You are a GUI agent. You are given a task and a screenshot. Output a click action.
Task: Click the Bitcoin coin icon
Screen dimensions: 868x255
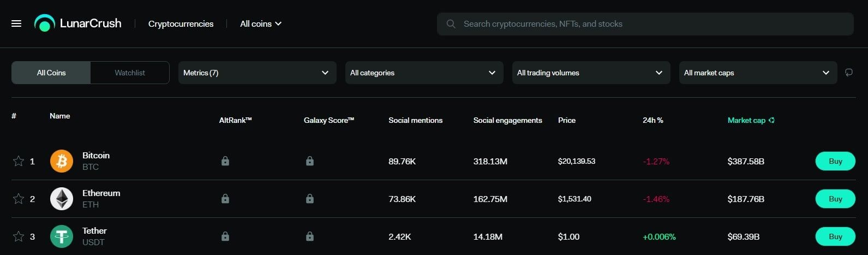[x=62, y=161]
